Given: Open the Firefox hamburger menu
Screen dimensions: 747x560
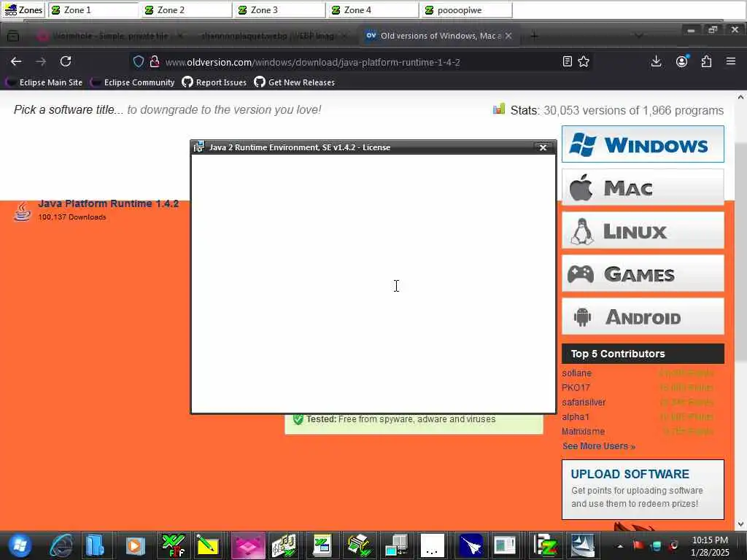Looking at the screenshot, I should (731, 61).
